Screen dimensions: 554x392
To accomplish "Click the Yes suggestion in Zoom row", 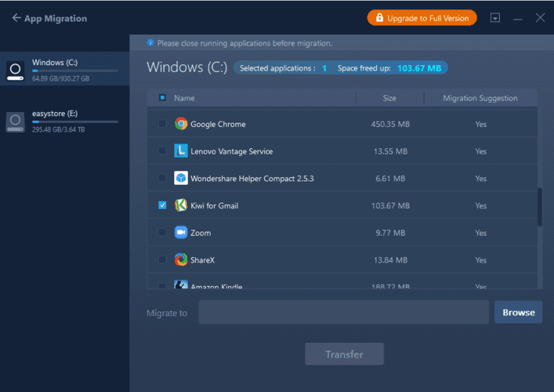I will 480,233.
